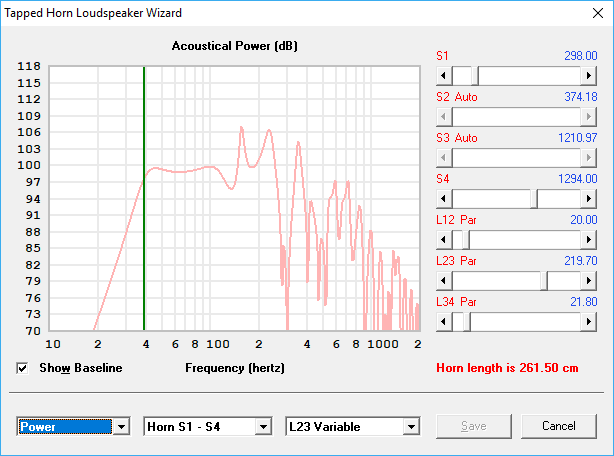Click the L34 Par label
Screen dimensions: 614x456
point(456,302)
